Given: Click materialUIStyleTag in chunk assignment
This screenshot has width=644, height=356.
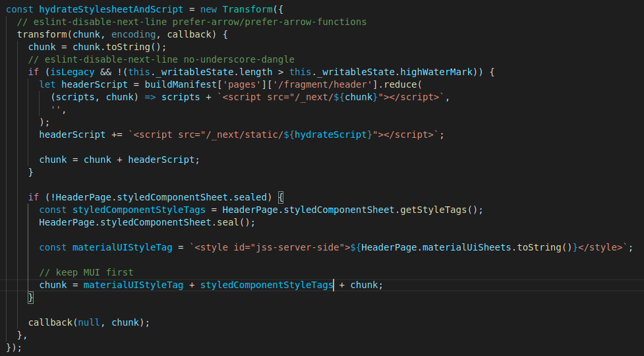Looking at the screenshot, I should pyautogui.click(x=134, y=285).
